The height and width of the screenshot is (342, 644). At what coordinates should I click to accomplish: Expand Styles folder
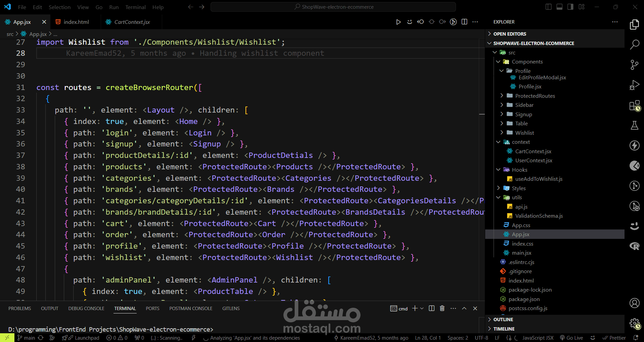pyautogui.click(x=519, y=188)
